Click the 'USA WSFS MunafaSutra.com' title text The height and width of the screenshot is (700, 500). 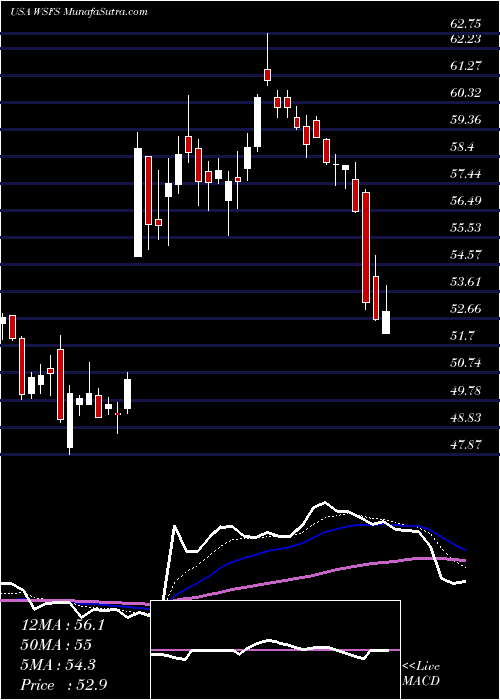click(79, 12)
